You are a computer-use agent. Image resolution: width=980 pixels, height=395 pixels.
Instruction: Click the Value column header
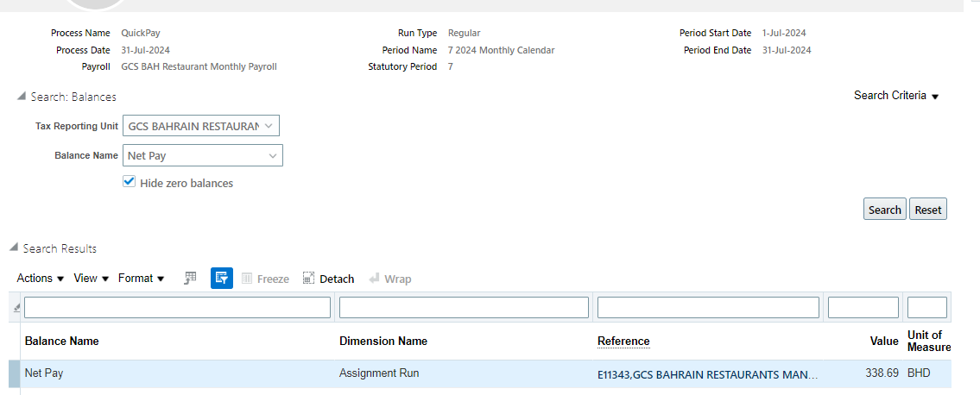pos(884,342)
